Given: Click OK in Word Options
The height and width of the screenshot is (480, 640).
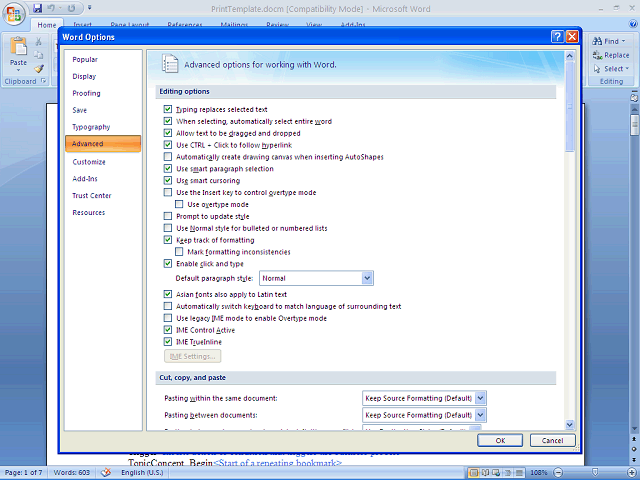Looking at the screenshot, I should 500,440.
